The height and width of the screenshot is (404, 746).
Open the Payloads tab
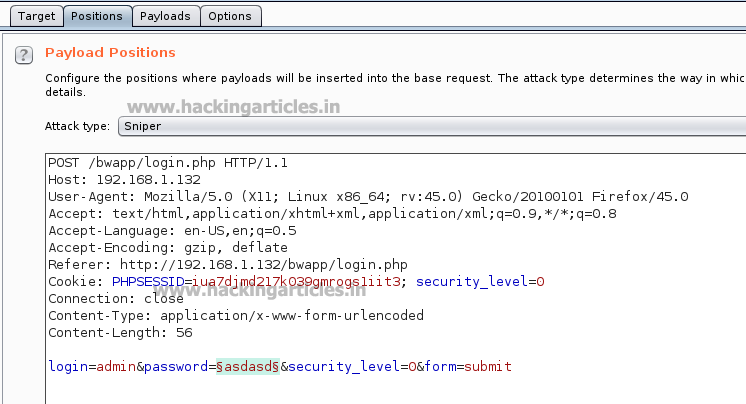pyautogui.click(x=165, y=16)
